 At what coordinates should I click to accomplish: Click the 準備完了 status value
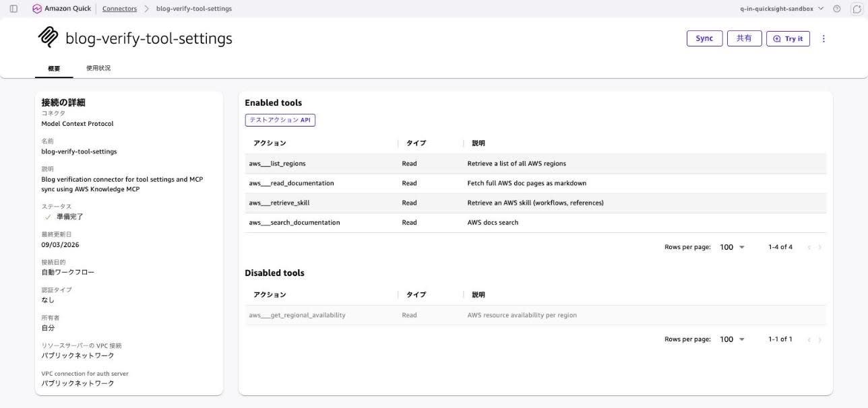(70, 217)
